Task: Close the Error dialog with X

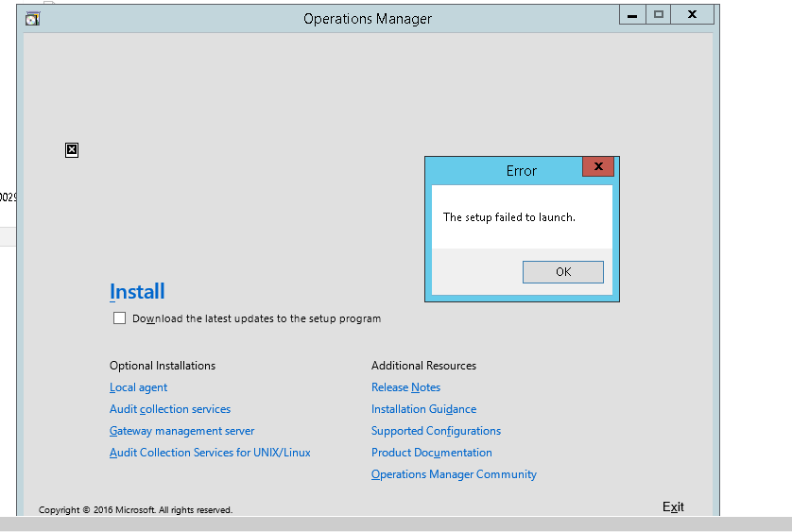Action: click(x=598, y=166)
